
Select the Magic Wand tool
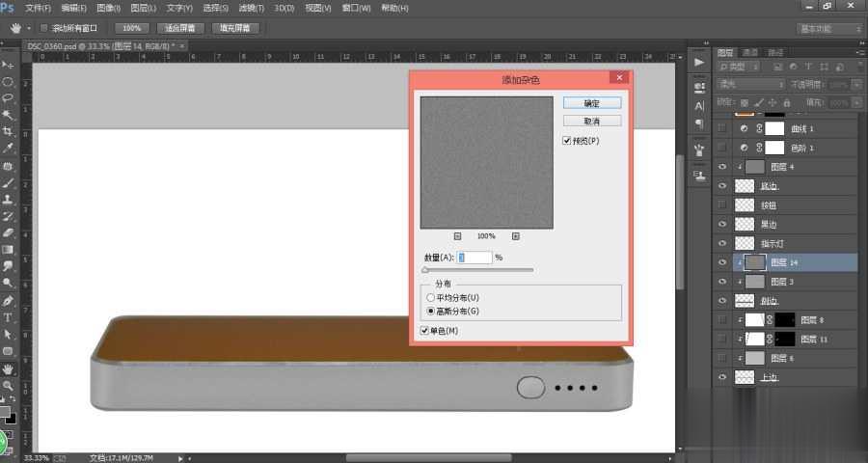(x=8, y=115)
